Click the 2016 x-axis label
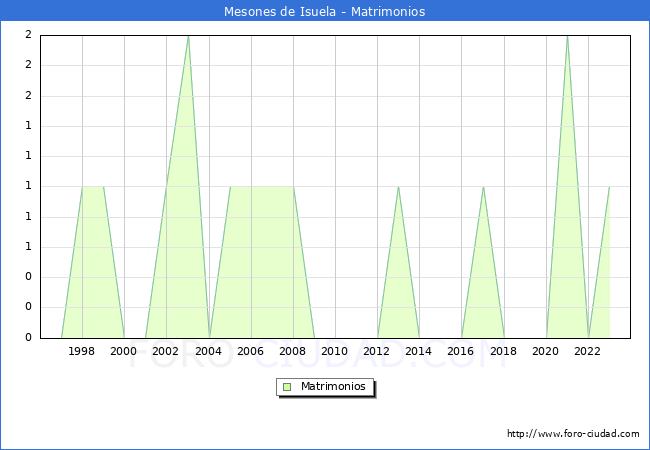The height and width of the screenshot is (450, 650). coord(461,351)
